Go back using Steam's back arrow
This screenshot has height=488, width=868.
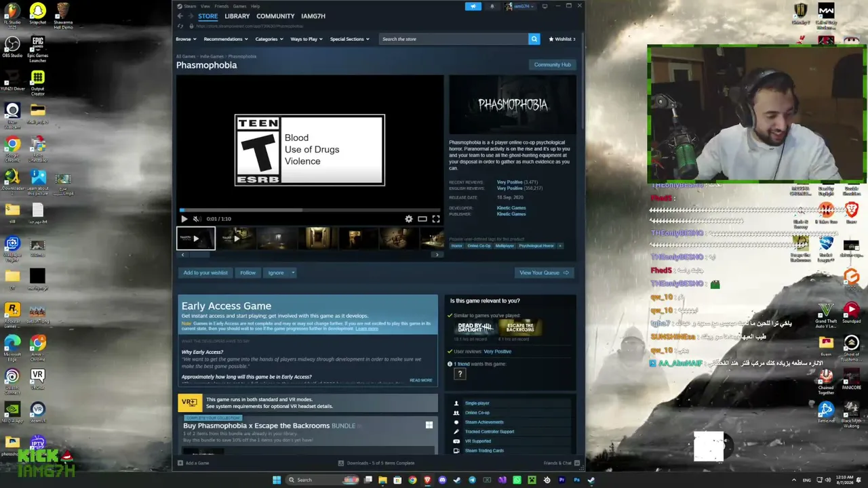[180, 16]
